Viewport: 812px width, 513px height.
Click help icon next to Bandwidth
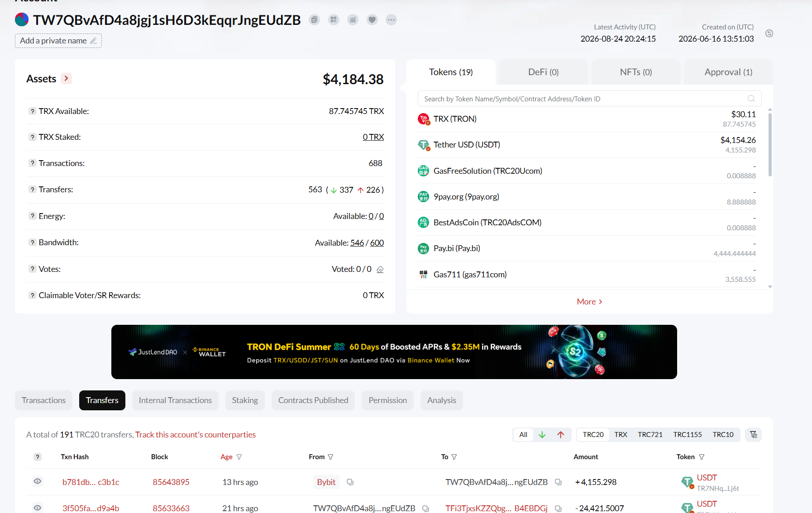[33, 242]
